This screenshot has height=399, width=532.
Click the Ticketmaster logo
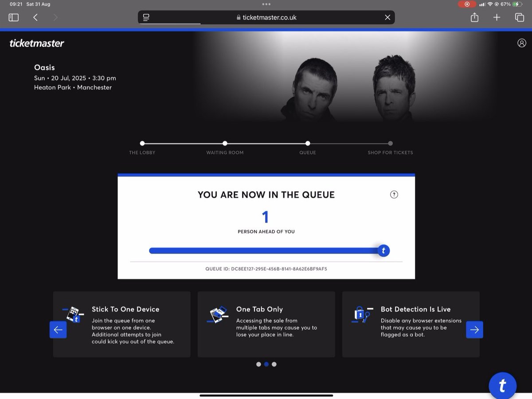[x=37, y=43]
